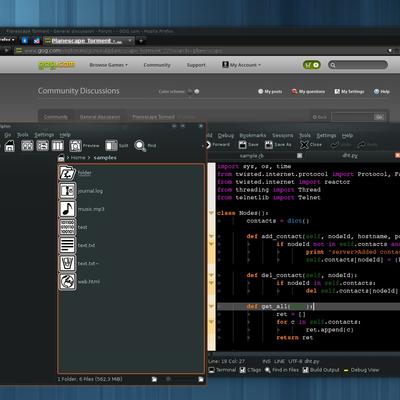Open Debug View panel
Screen dimensions: 400x400
click(361, 370)
